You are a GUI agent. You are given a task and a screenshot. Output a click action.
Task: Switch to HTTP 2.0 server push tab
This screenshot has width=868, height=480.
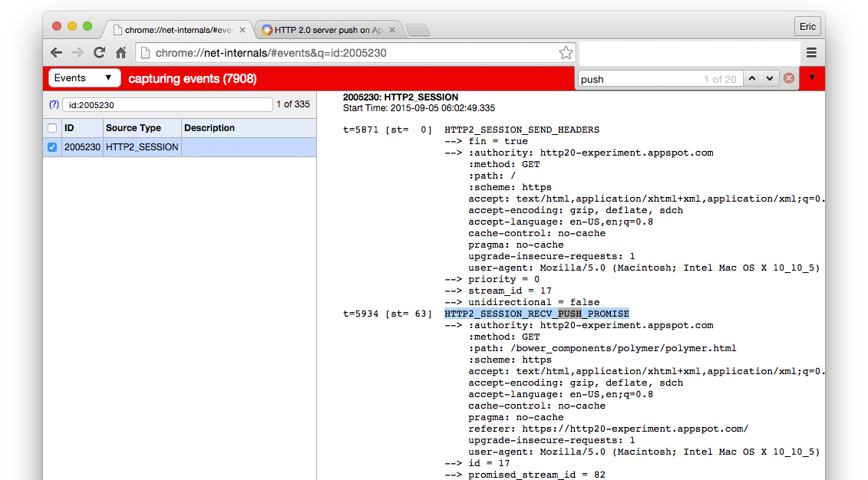click(328, 30)
